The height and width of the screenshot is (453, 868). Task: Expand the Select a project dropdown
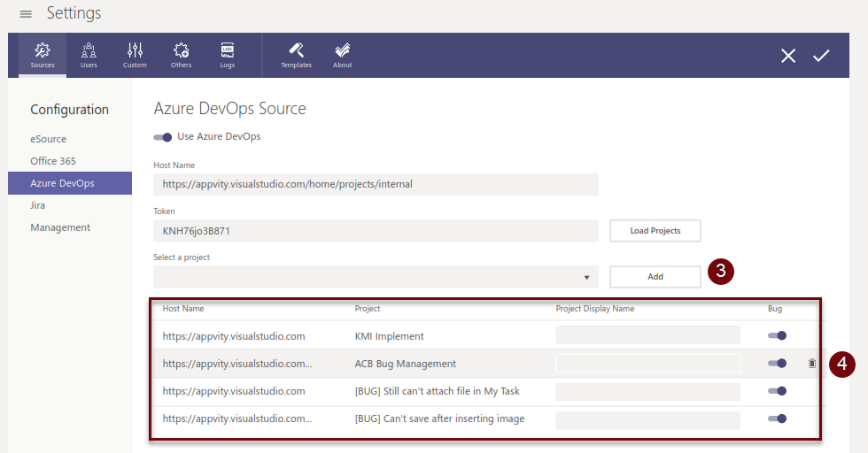[586, 278]
